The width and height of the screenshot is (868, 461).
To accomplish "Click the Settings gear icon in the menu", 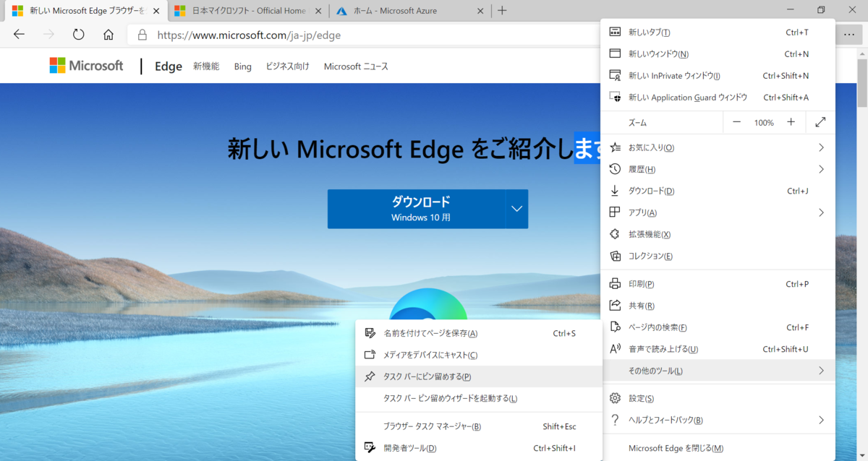I will (616, 398).
